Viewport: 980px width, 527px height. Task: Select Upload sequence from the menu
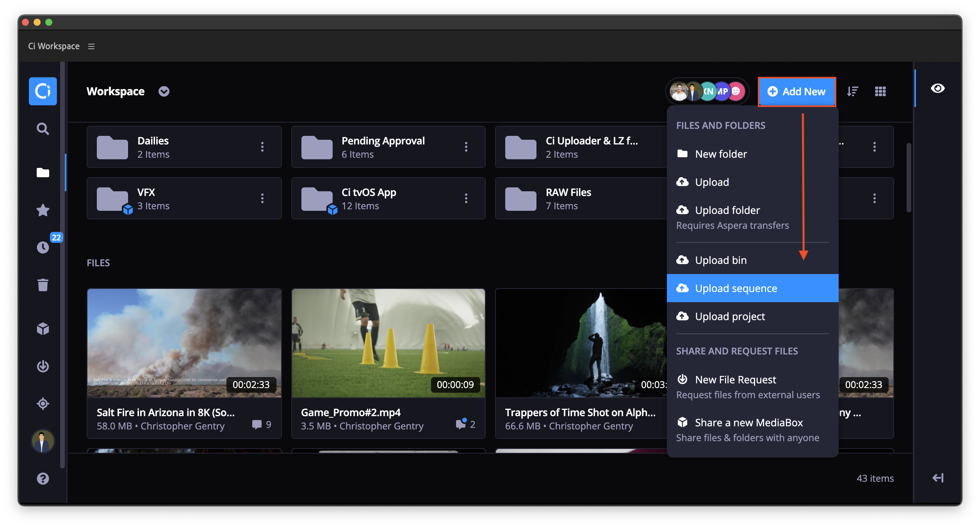pyautogui.click(x=736, y=288)
